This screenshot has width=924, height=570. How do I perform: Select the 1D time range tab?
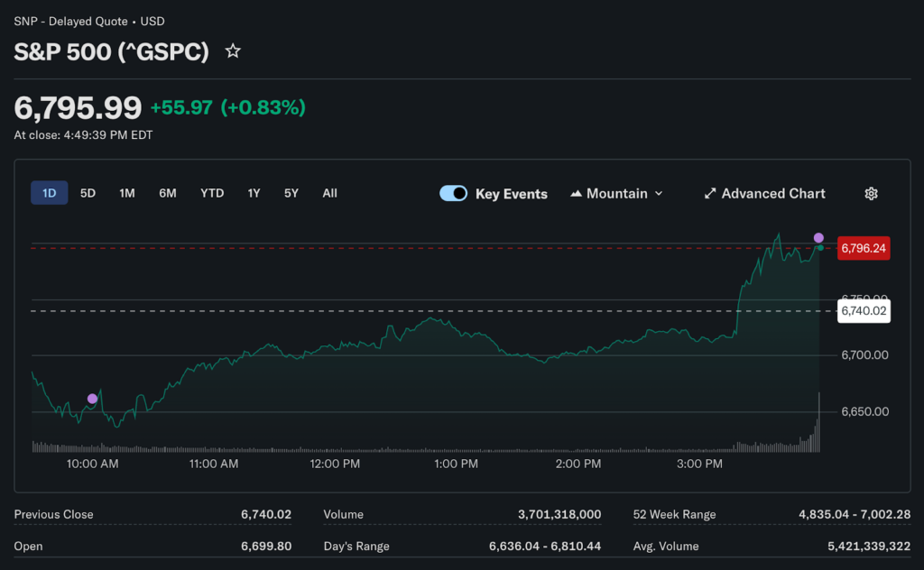point(50,193)
